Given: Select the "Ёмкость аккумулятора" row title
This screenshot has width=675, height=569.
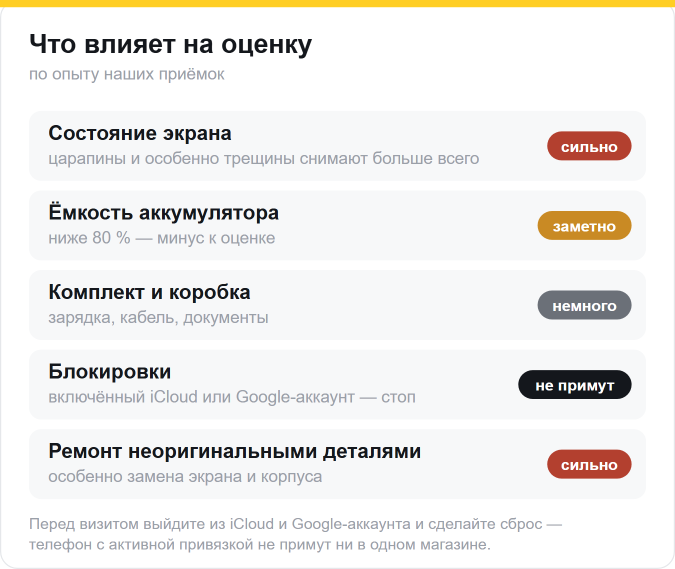Looking at the screenshot, I should coord(164,212).
